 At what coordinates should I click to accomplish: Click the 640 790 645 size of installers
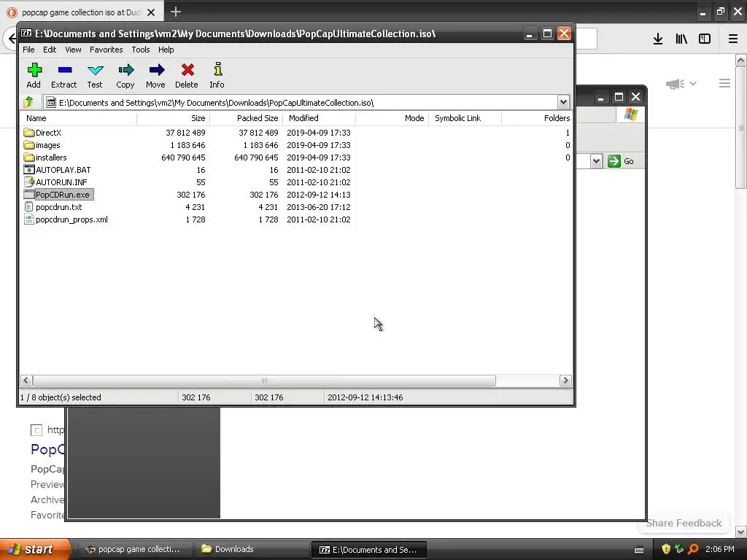tap(183, 157)
